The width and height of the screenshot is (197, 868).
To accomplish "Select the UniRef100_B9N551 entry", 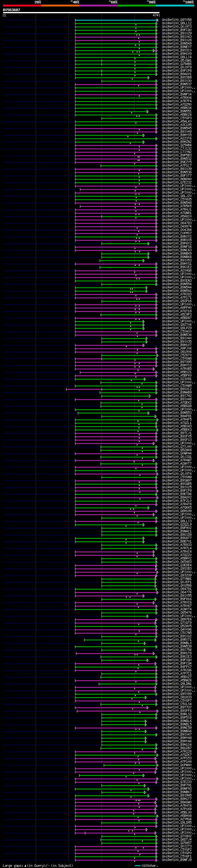I will tap(177, 111).
